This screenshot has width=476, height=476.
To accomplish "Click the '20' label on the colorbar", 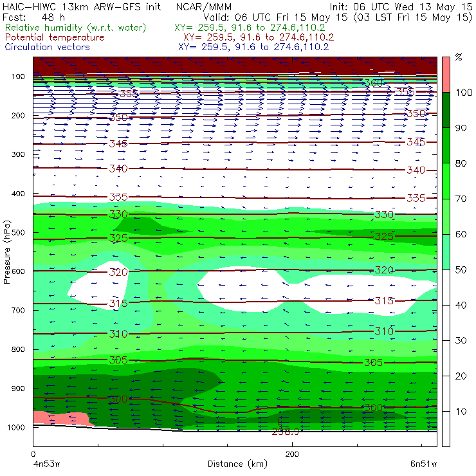I will [461, 376].
